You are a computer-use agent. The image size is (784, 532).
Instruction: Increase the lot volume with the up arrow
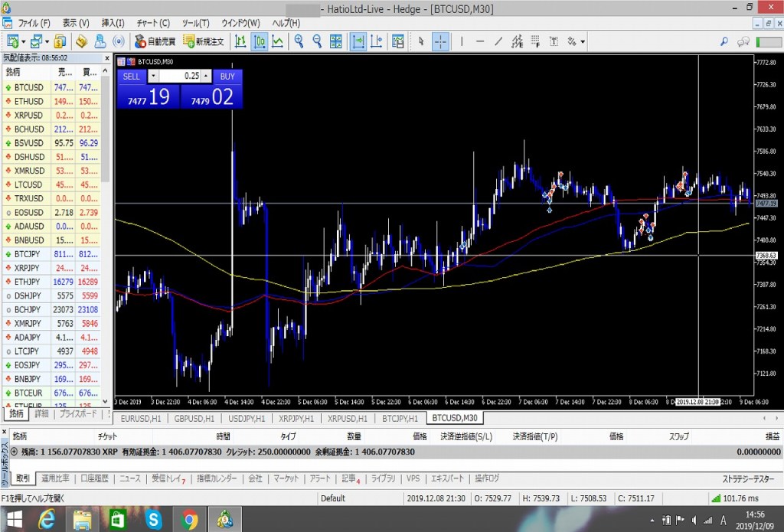coord(206,77)
